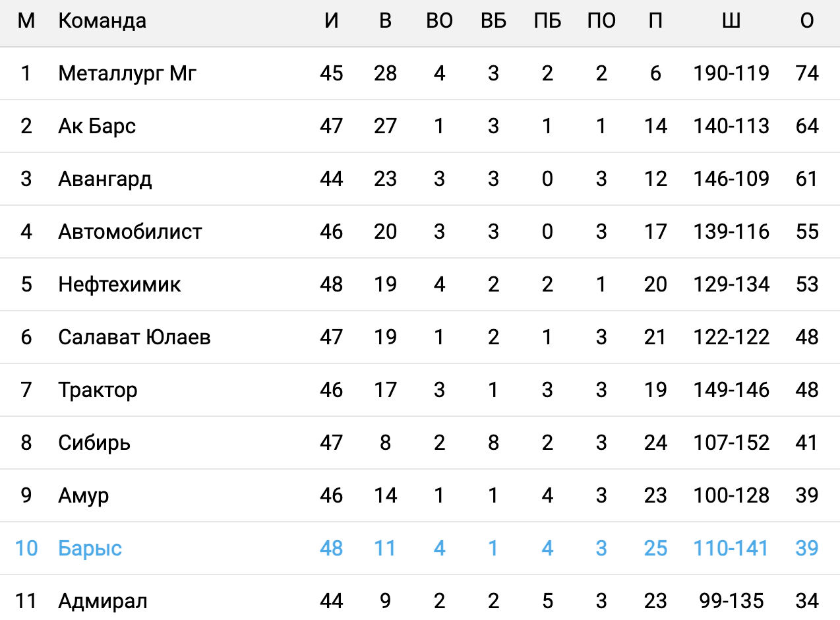Open the Адмирал team page
Image resolution: width=840 pixels, height=620 pixels.
point(103,601)
